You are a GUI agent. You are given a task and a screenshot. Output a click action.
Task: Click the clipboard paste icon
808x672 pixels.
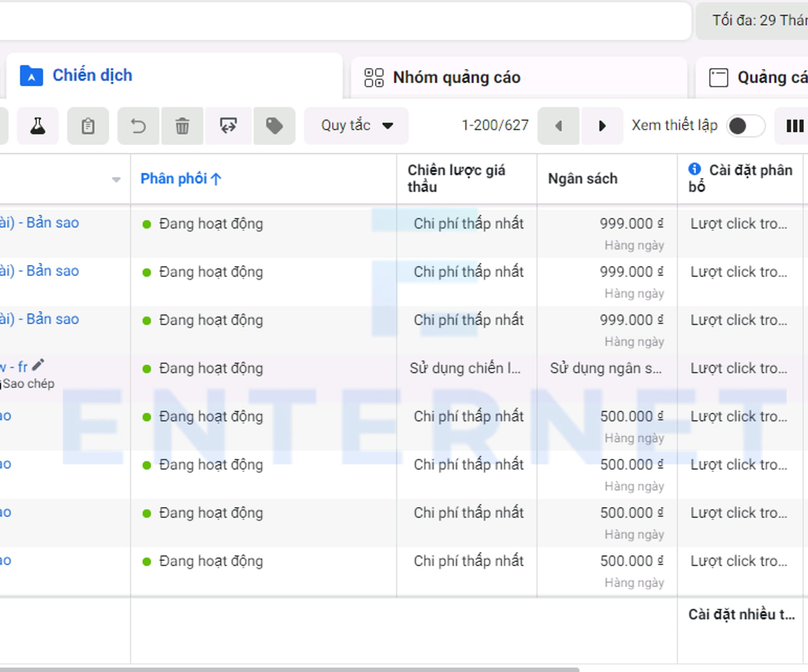(88, 126)
